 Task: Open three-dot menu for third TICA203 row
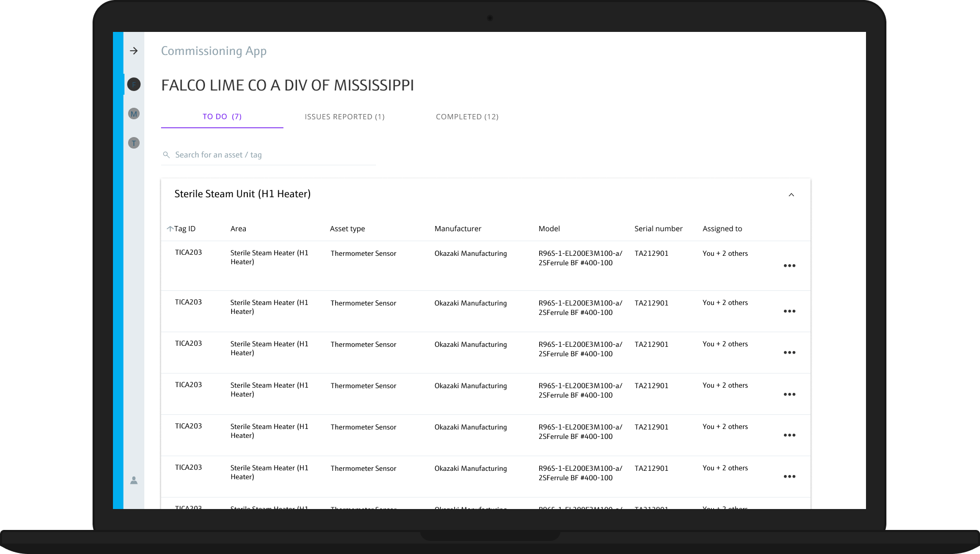point(789,353)
